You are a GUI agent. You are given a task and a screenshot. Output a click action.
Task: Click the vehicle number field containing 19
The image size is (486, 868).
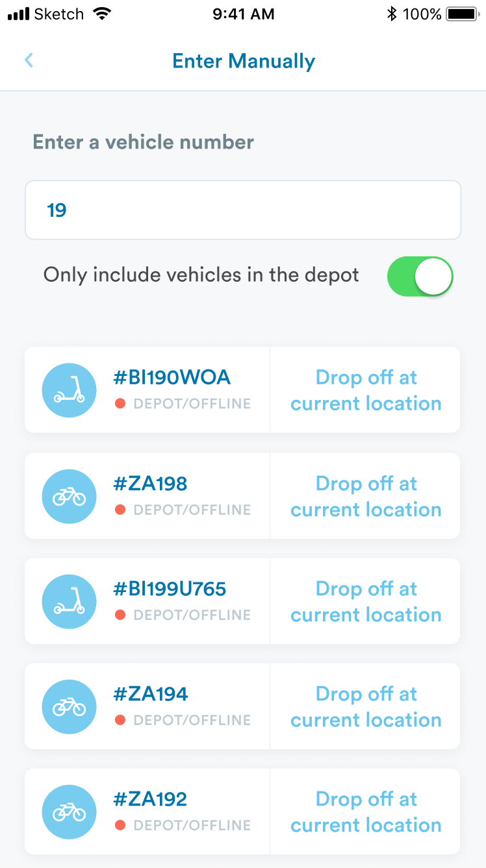(x=243, y=210)
